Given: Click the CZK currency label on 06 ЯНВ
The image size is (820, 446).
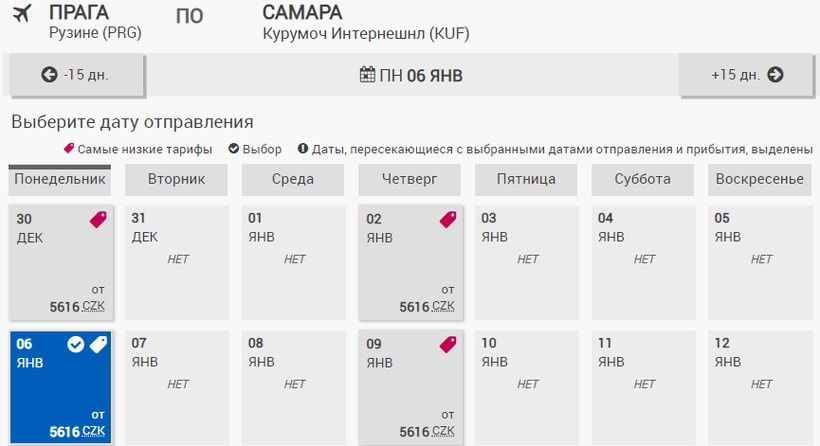Looking at the screenshot, I should click(x=93, y=431).
